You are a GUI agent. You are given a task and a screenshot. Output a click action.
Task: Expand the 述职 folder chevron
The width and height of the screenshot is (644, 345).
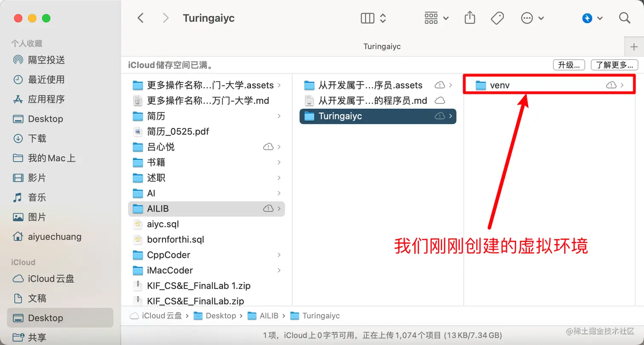[x=279, y=177]
